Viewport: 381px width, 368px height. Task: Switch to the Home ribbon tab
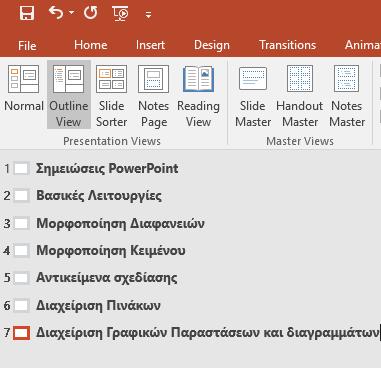[91, 45]
